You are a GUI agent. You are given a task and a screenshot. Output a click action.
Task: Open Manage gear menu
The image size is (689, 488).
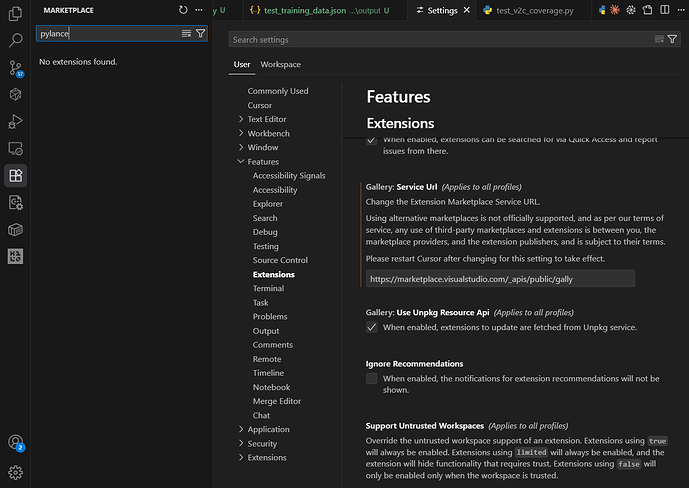[15, 473]
